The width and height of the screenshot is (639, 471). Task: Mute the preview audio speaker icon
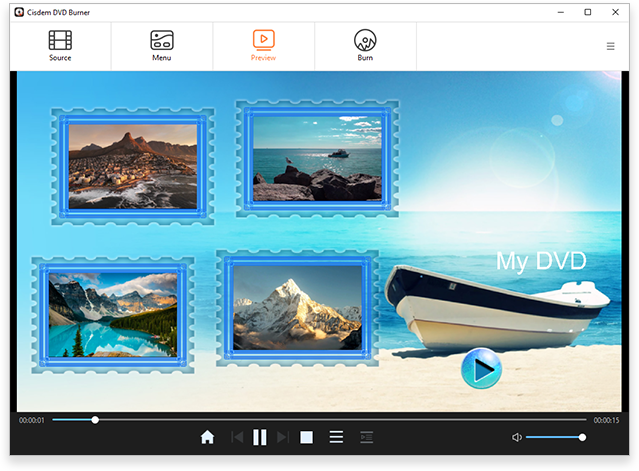517,437
